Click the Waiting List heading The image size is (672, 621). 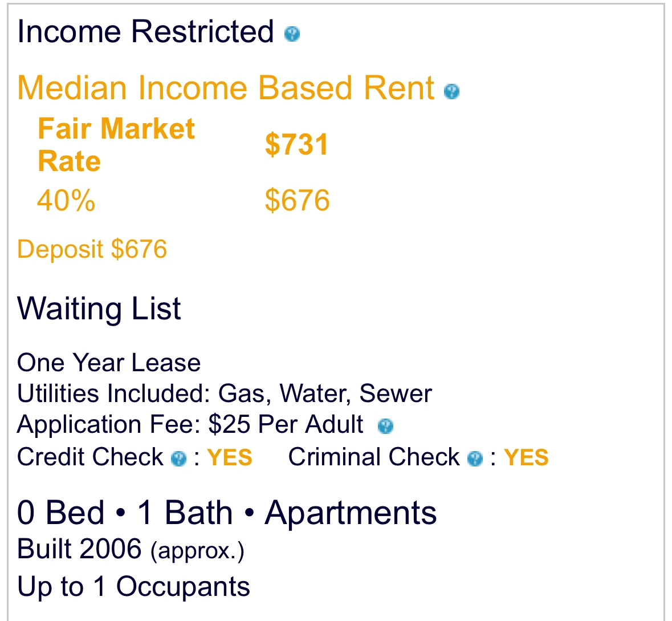point(99,309)
